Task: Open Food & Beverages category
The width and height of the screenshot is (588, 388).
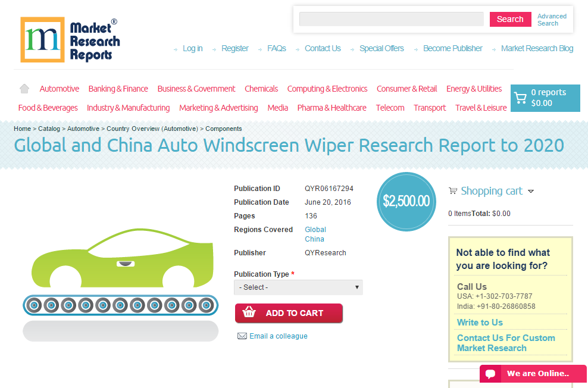Action: tap(48, 108)
